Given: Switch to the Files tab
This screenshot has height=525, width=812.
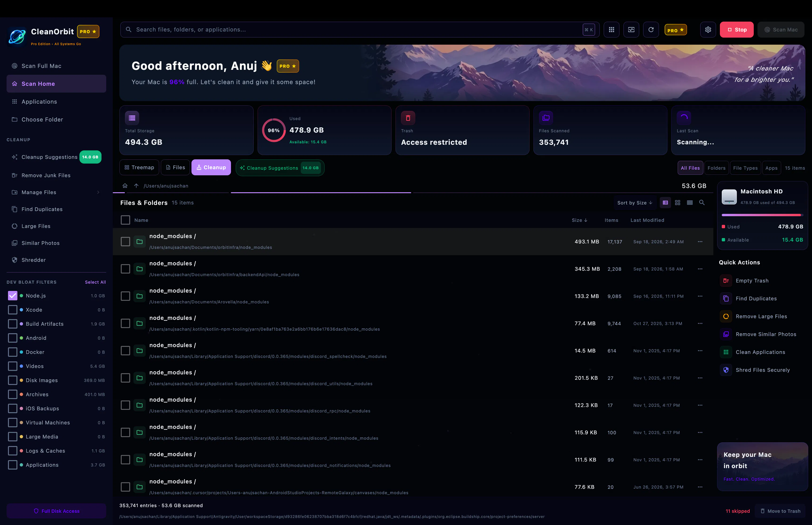Looking at the screenshot, I should (175, 167).
